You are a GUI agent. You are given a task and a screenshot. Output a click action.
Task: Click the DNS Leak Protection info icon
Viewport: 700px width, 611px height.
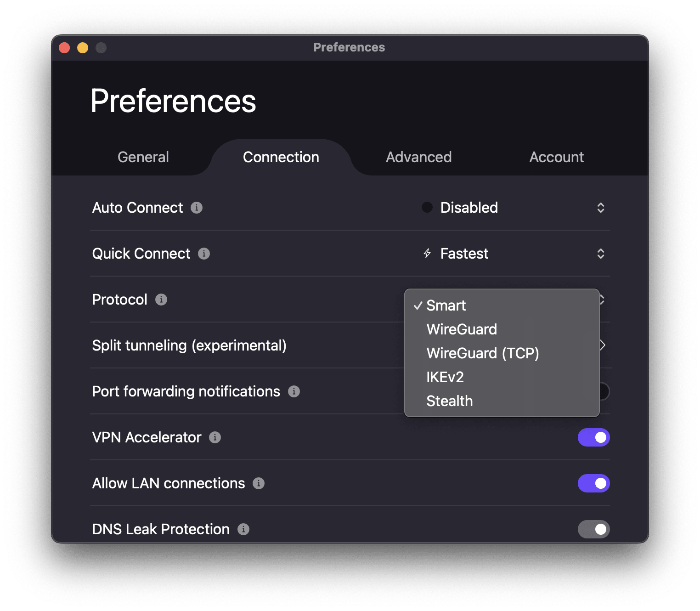243,529
